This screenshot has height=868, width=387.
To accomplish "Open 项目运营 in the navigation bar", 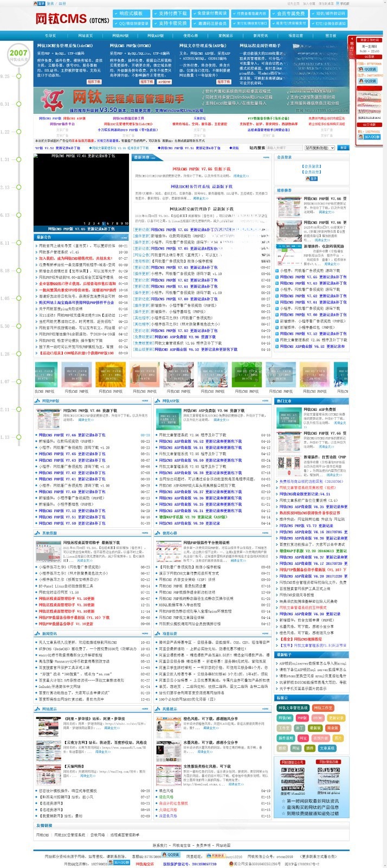I will (x=295, y=36).
